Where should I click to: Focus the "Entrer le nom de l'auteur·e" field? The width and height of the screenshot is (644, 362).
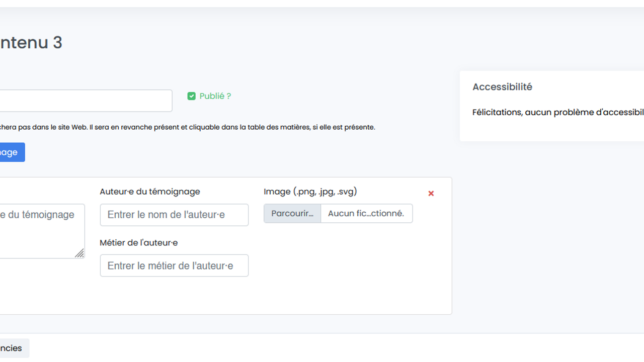(x=174, y=215)
